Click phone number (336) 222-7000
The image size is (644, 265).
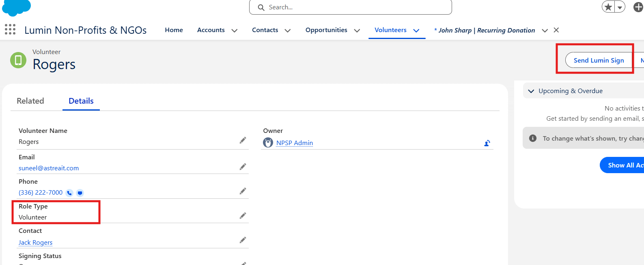click(x=41, y=192)
